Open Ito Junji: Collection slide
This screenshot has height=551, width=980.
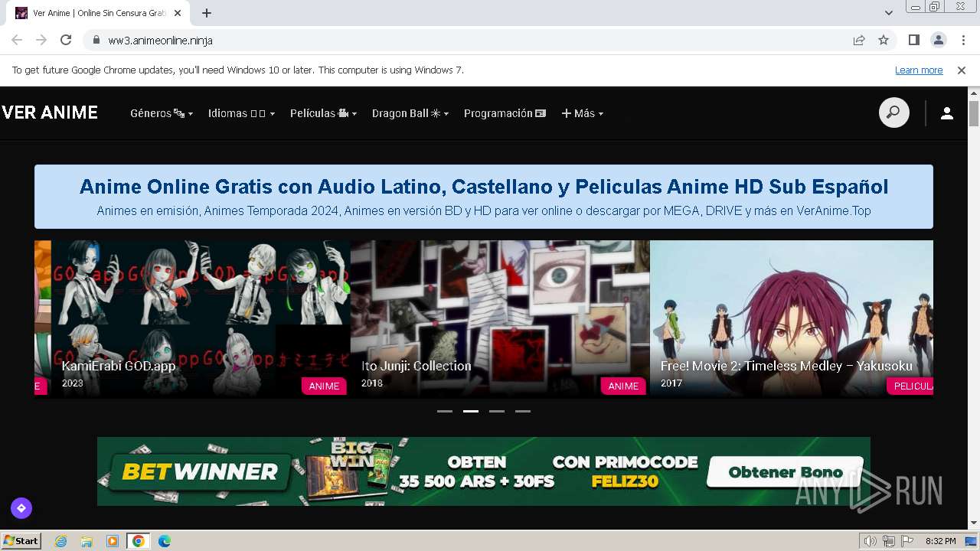[500, 318]
